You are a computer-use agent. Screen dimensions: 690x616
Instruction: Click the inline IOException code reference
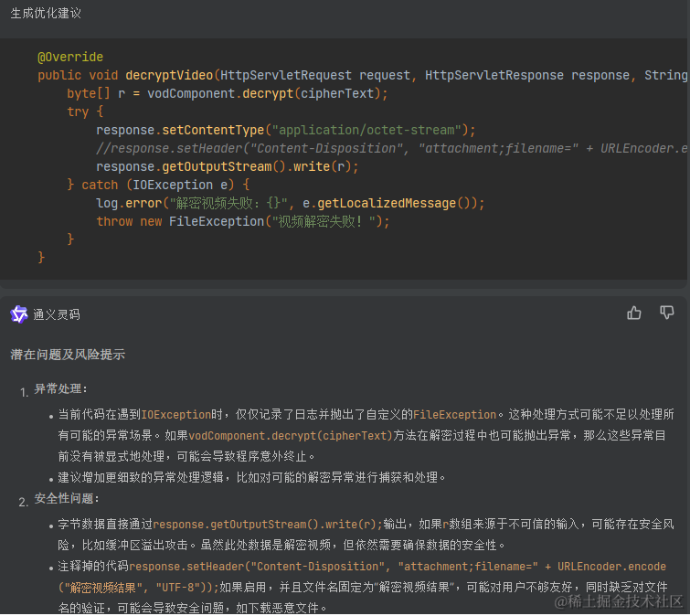coord(176,415)
